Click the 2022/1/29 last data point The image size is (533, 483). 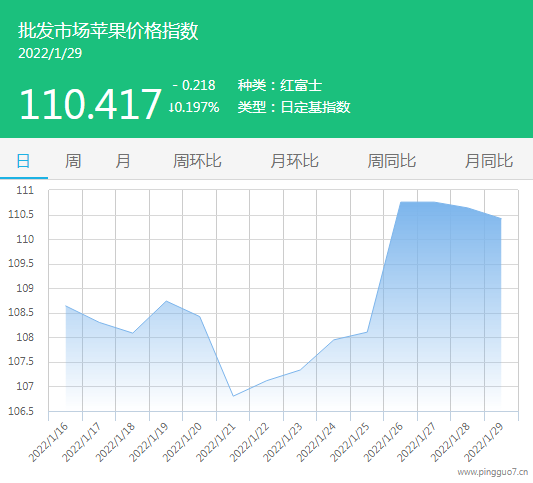tap(501, 219)
